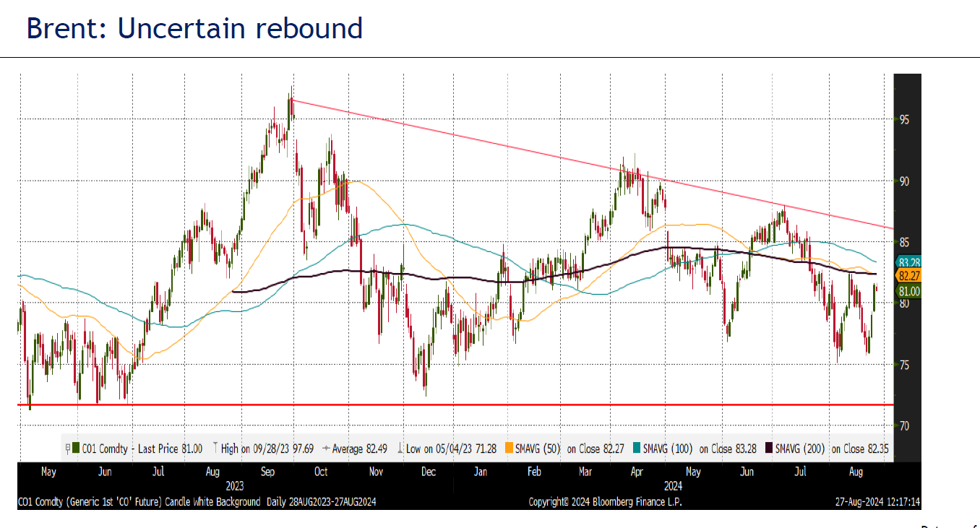Click the Average marker icon in legend
Viewport: 980px width, 528px height.
click(325, 449)
